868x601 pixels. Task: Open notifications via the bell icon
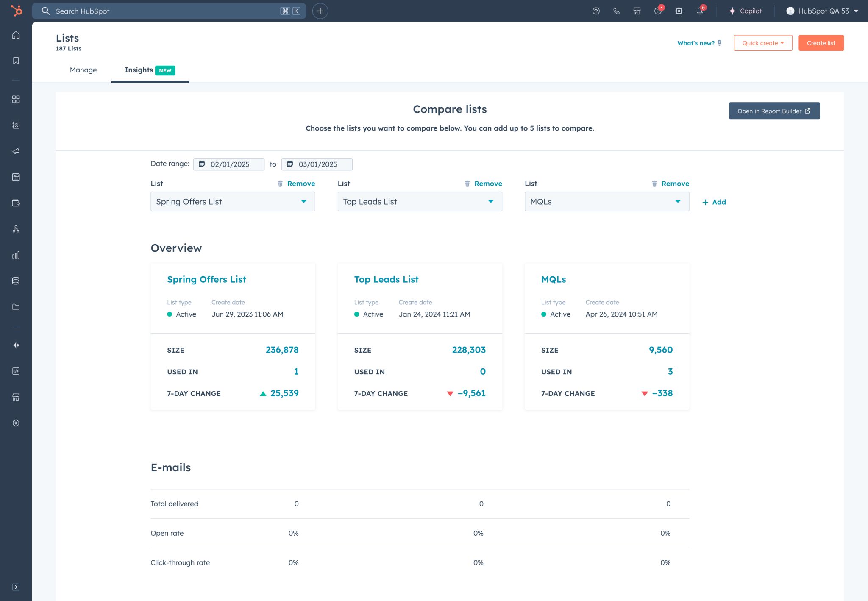700,11
